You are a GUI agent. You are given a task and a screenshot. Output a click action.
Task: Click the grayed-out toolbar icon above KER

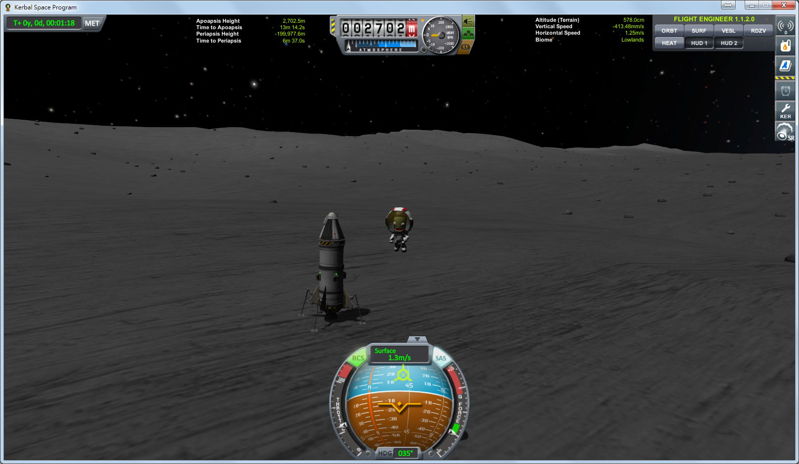click(785, 90)
